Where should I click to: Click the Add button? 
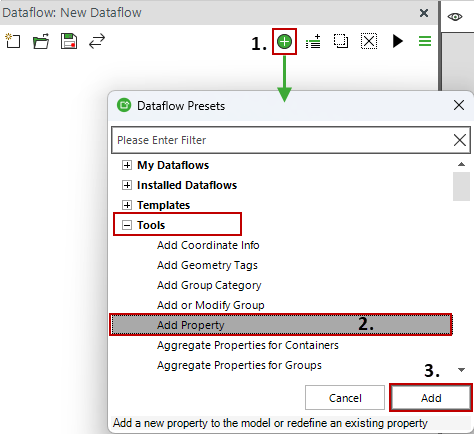431,398
